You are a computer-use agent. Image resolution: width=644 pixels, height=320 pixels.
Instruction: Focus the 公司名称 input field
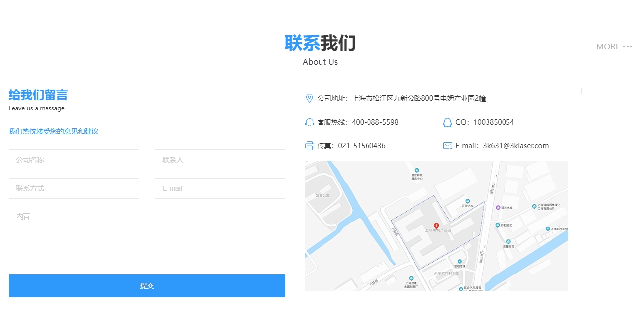pos(74,160)
